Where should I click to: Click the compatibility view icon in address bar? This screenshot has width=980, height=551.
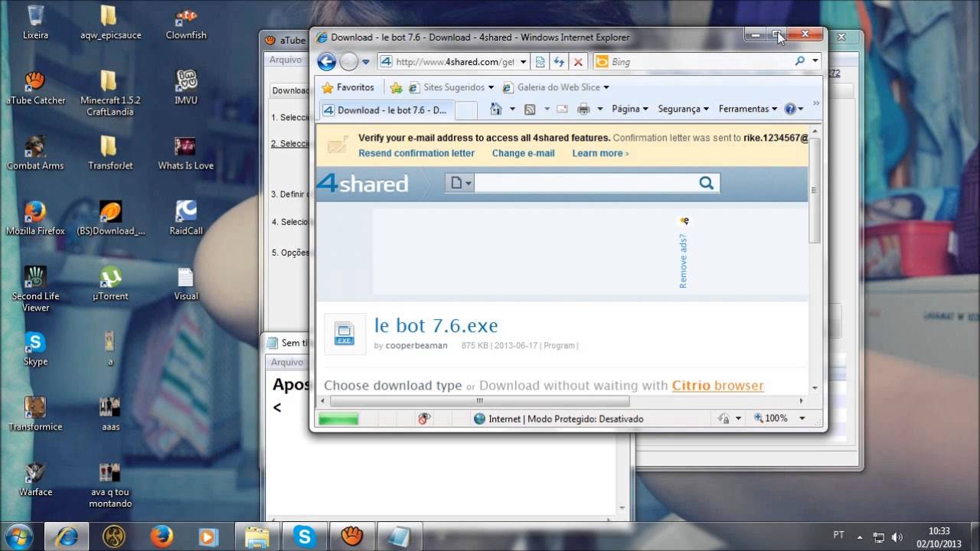tap(541, 62)
